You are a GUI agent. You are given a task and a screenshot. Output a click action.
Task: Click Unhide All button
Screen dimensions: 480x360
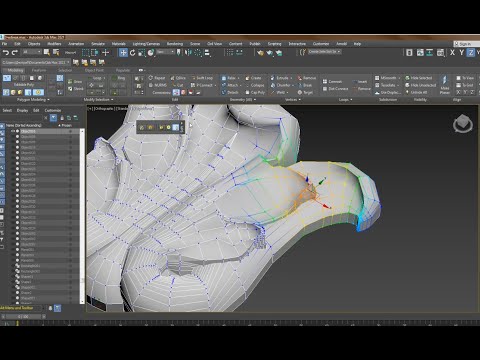click(x=416, y=92)
